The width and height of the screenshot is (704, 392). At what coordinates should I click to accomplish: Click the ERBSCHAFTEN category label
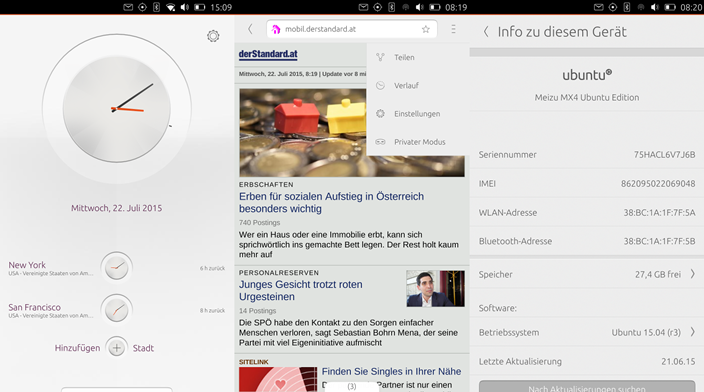click(x=266, y=185)
